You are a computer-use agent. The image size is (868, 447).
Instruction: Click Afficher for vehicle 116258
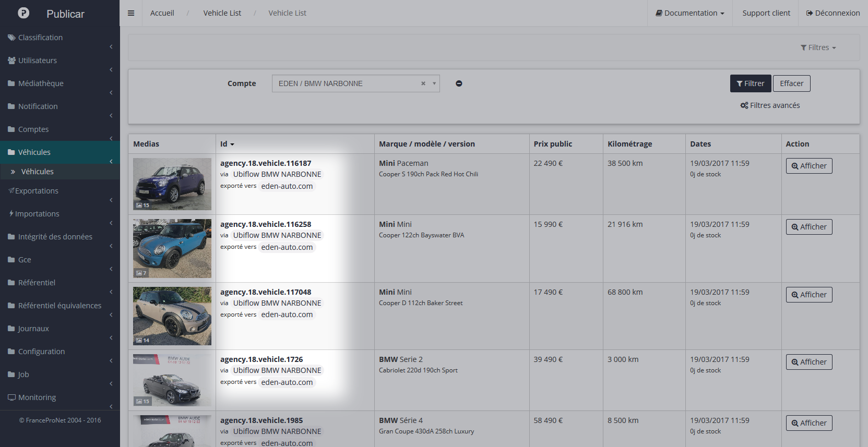click(x=809, y=227)
